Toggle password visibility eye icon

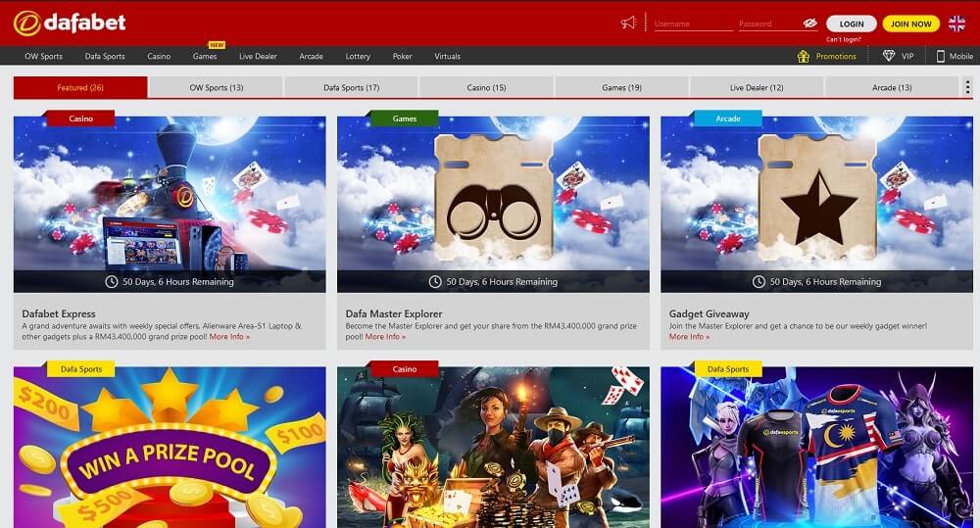pyautogui.click(x=809, y=23)
